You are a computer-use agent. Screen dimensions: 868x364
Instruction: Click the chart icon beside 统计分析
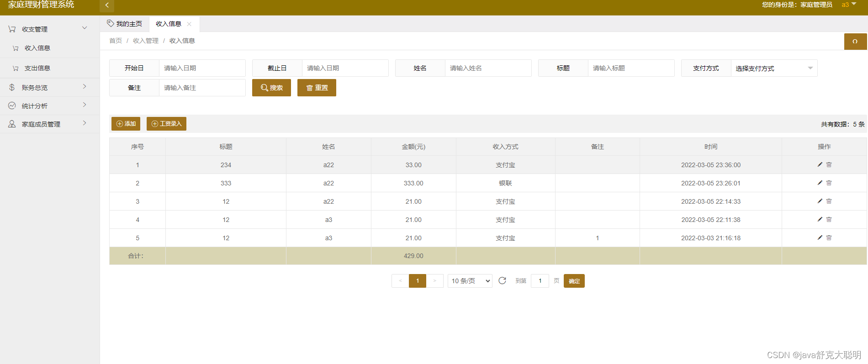click(x=12, y=106)
